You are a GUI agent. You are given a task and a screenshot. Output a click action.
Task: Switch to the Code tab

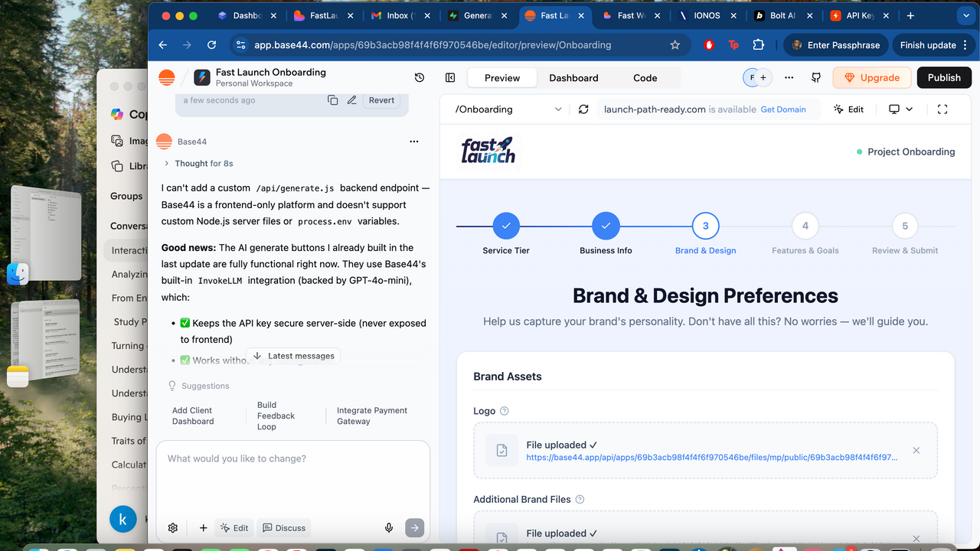tap(645, 78)
